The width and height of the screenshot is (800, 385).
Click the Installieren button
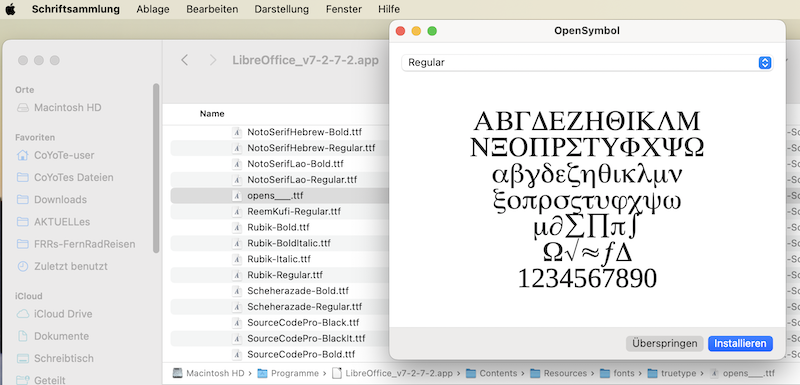740,344
